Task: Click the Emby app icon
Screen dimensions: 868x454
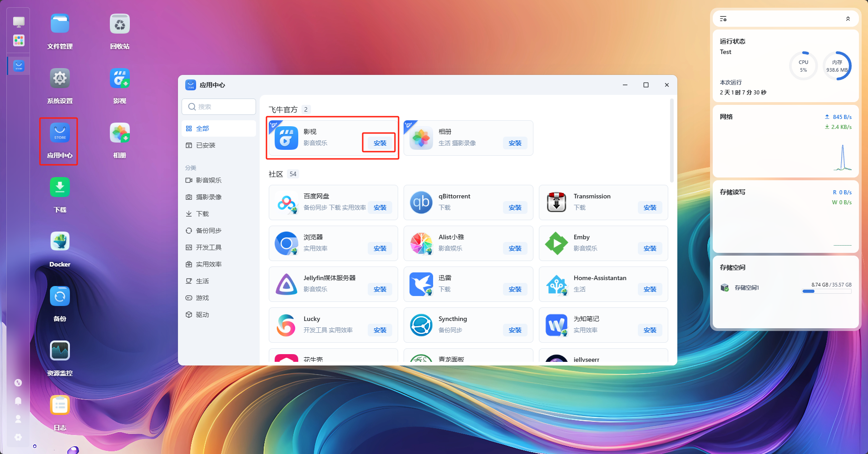Action: pos(557,243)
